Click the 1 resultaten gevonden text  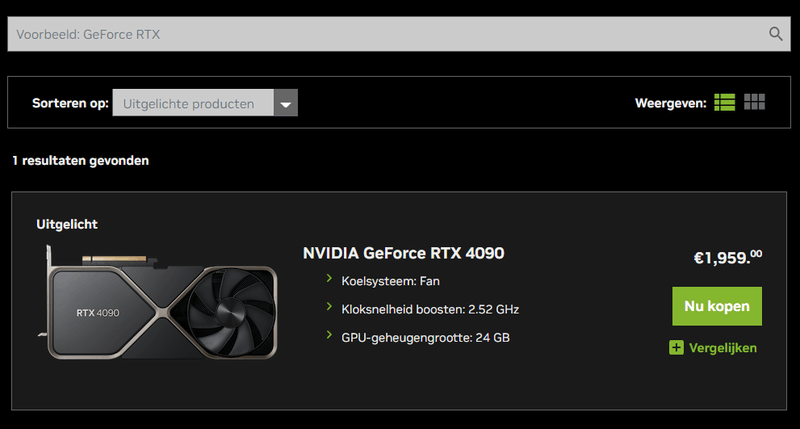point(81,160)
